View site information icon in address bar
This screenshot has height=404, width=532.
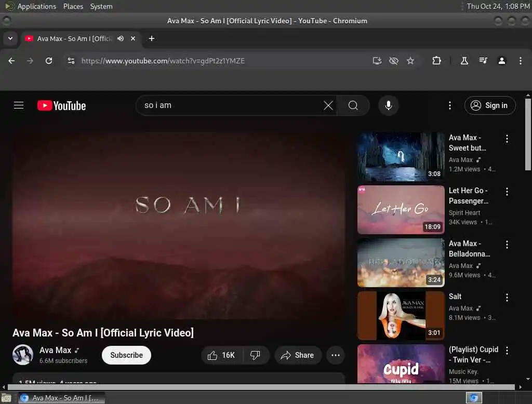tap(71, 61)
